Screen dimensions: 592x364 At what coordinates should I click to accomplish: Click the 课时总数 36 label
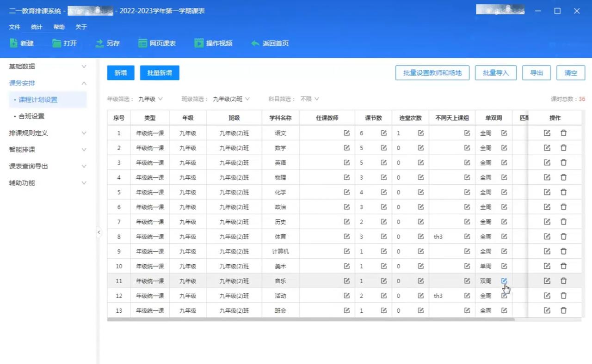[x=567, y=99]
